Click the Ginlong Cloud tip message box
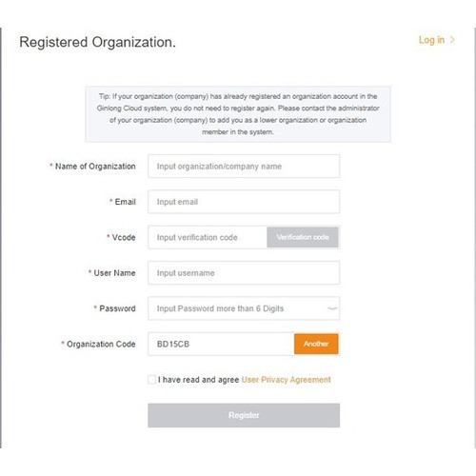The width and height of the screenshot is (476, 476). click(238, 114)
